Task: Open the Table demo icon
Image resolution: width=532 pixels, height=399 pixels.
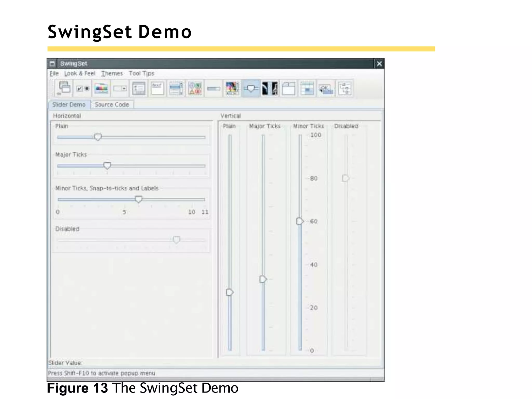Action: [307, 89]
